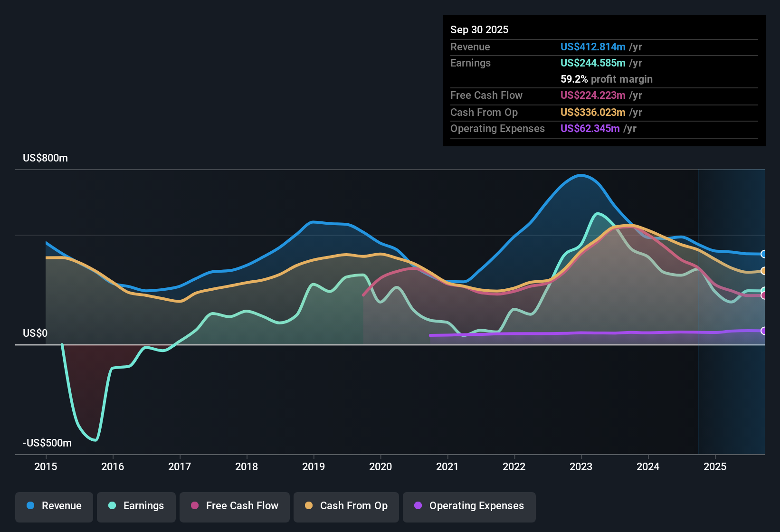Toggle the Revenue series in the legend
780x532 pixels.
click(x=54, y=506)
